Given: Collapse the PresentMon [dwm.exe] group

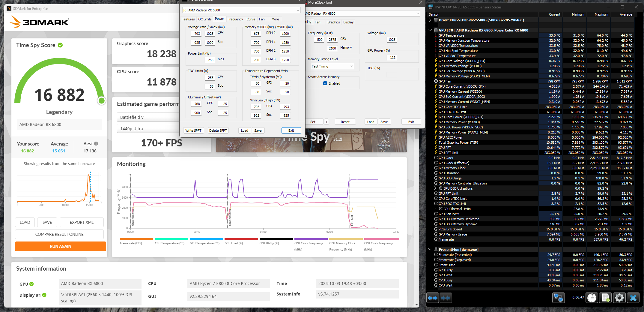Looking at the screenshot, I should [x=430, y=250].
